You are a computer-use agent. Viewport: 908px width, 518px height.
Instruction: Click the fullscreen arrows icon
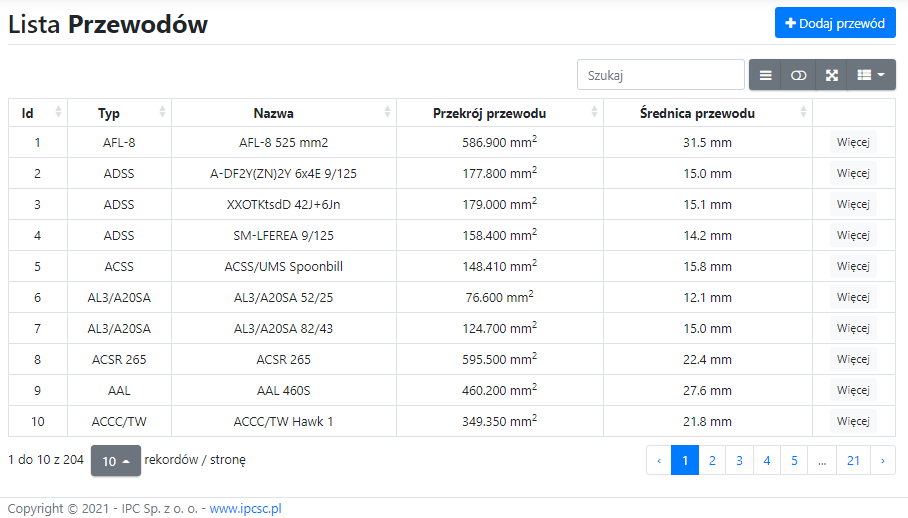click(x=831, y=75)
